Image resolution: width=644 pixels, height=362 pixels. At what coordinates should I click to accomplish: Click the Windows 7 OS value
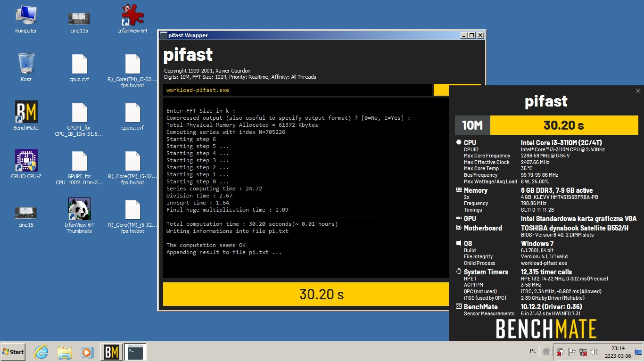point(537,244)
